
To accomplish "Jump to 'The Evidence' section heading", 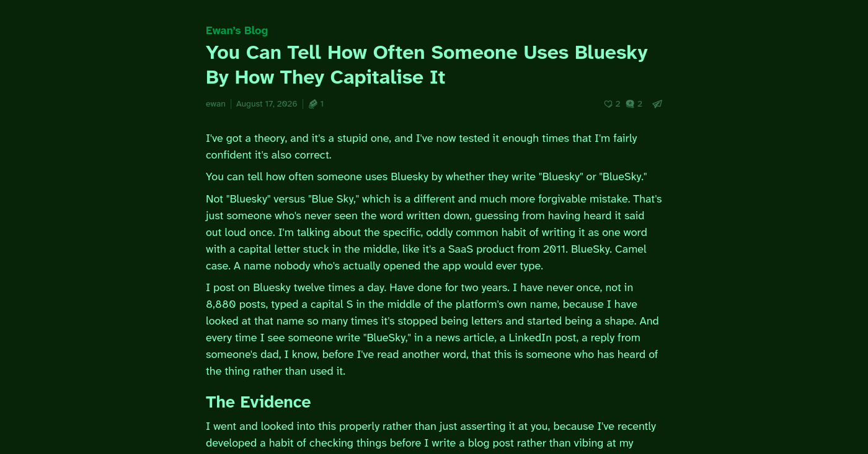I will tap(258, 402).
